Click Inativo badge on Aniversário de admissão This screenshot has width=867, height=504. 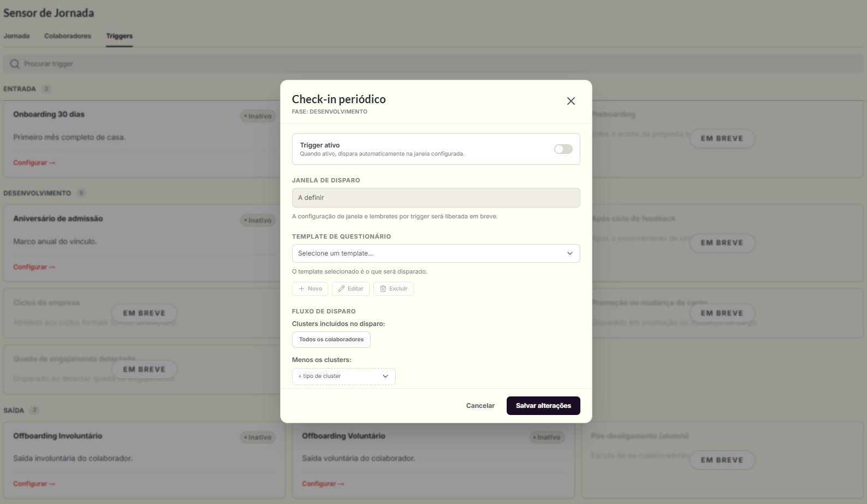[x=258, y=221]
